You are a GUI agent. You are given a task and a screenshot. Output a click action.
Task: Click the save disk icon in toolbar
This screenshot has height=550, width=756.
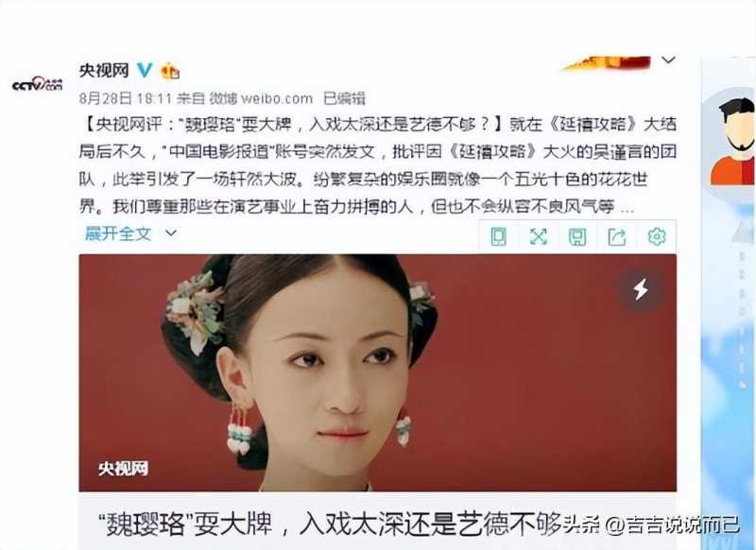577,236
